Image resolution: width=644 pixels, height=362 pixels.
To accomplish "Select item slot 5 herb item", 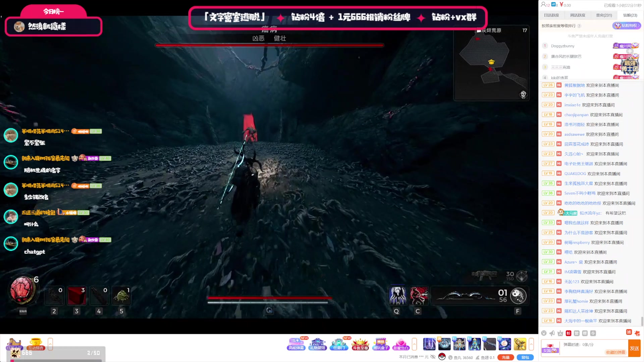I will [121, 296].
